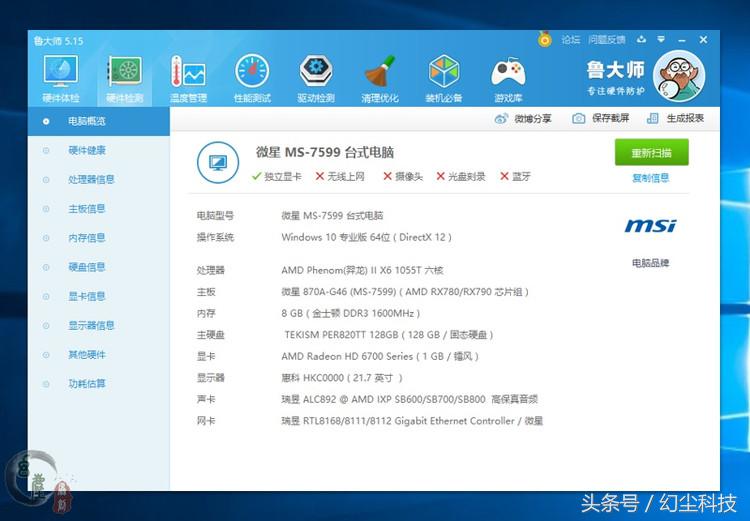Click 惠科 HKC0000 monitor value
This screenshot has height=521, width=750.
tap(342, 378)
